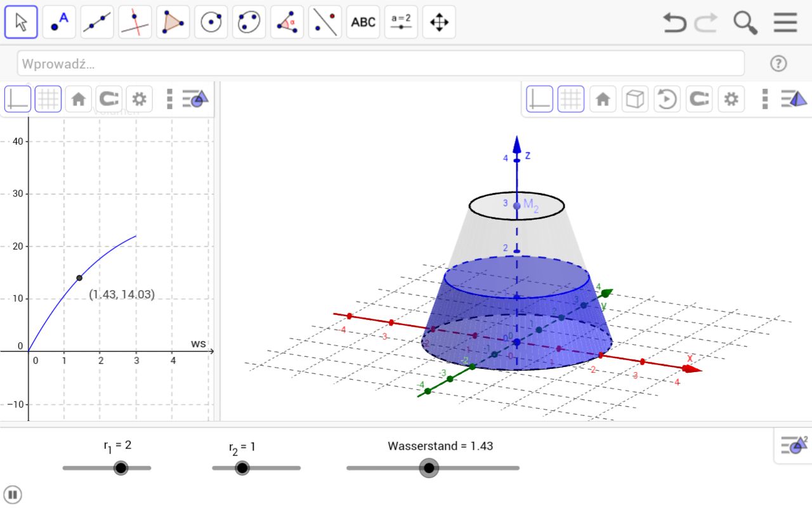The height and width of the screenshot is (508, 812).
Task: Select the Move Graphics View tool
Action: (x=440, y=22)
